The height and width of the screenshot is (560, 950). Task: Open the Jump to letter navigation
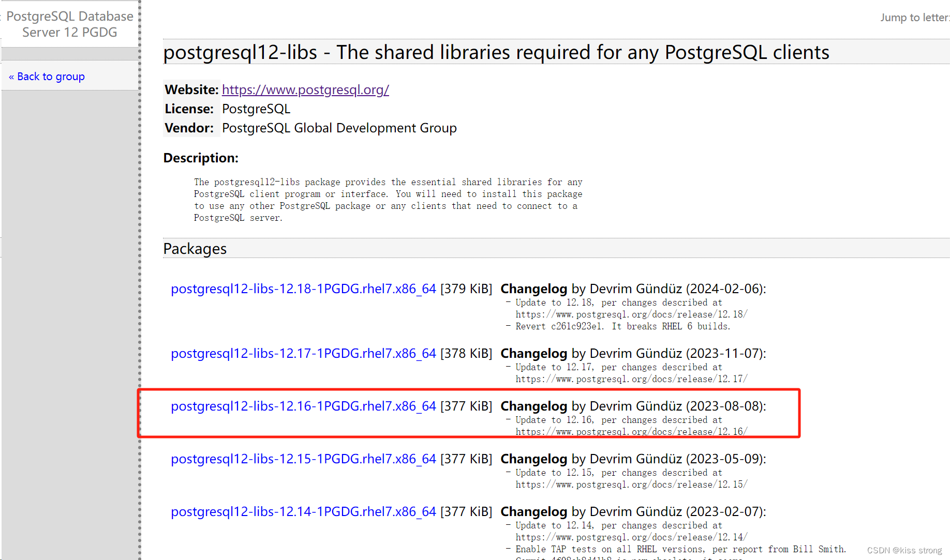(914, 17)
